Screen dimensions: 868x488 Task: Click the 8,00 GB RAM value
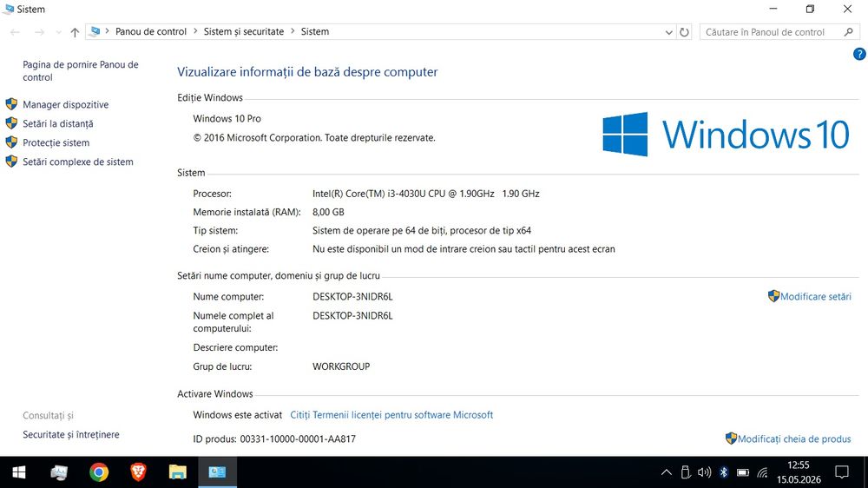coord(328,212)
